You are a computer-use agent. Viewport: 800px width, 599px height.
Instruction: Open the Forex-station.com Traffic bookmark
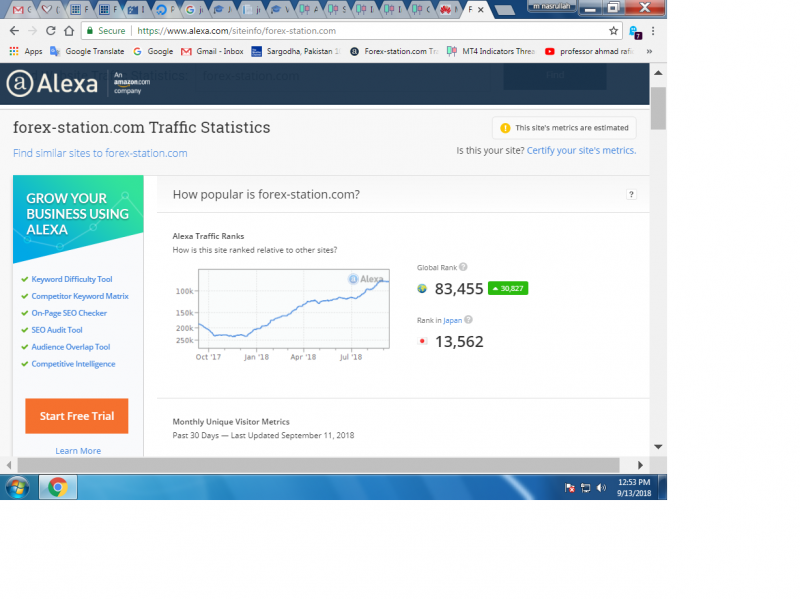click(x=394, y=51)
